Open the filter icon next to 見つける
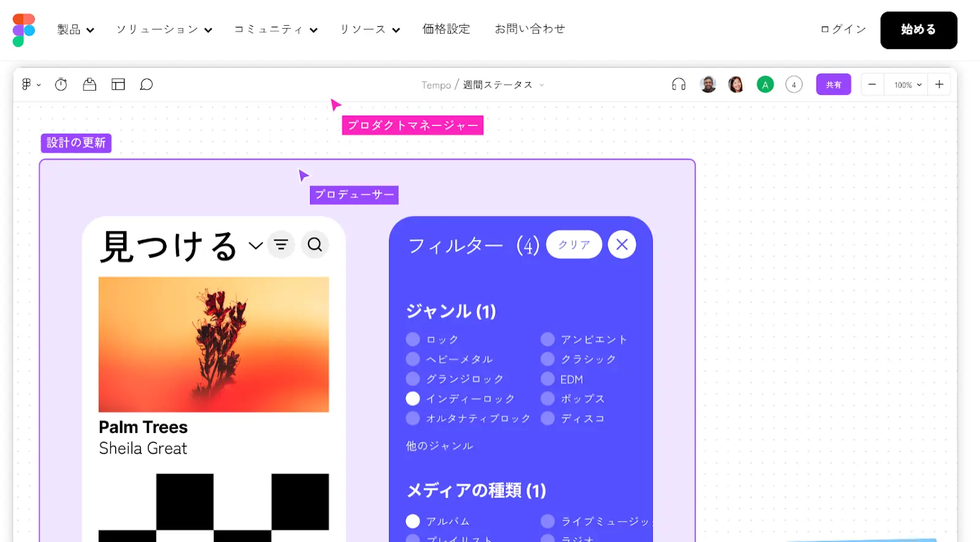980x542 pixels. [281, 244]
